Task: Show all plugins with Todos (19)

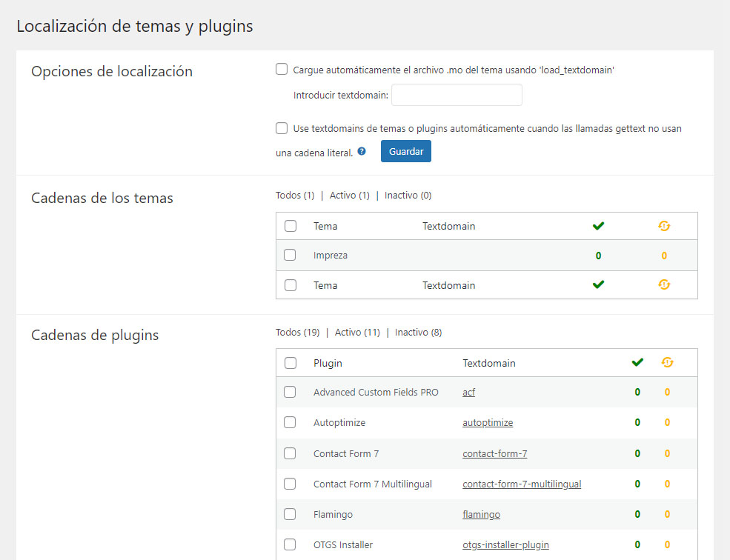Action: (297, 333)
